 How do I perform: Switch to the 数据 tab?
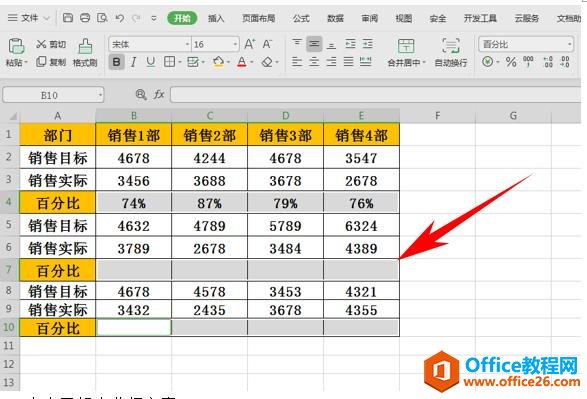335,18
